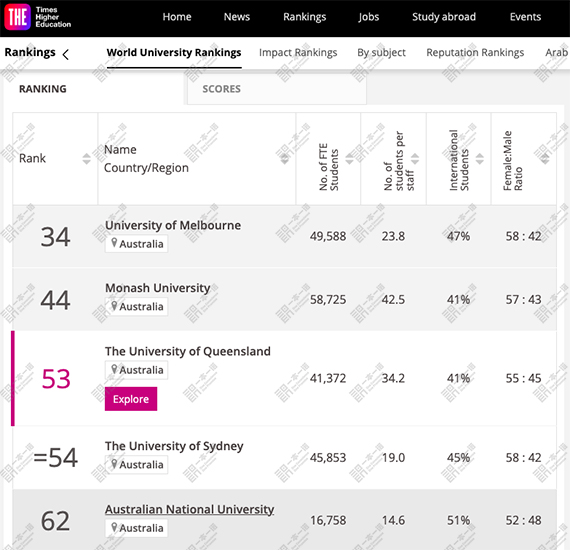Open The University of Queensland link

188,352
